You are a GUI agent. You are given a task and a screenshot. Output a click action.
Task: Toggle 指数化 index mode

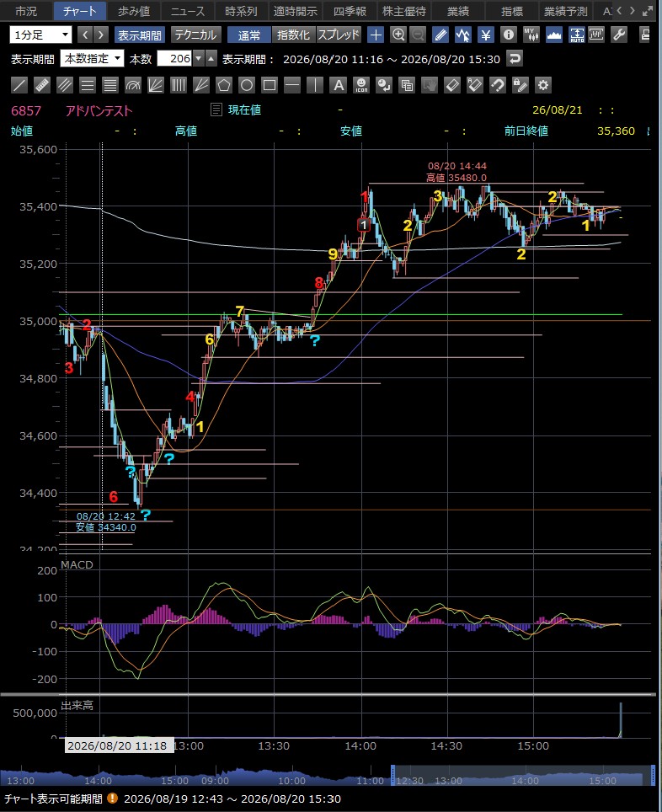[294, 35]
